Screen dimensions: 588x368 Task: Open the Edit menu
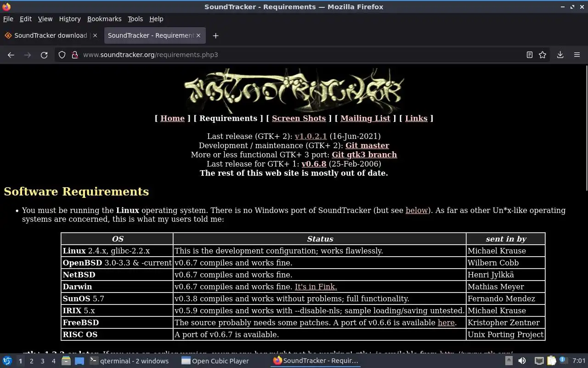26,19
